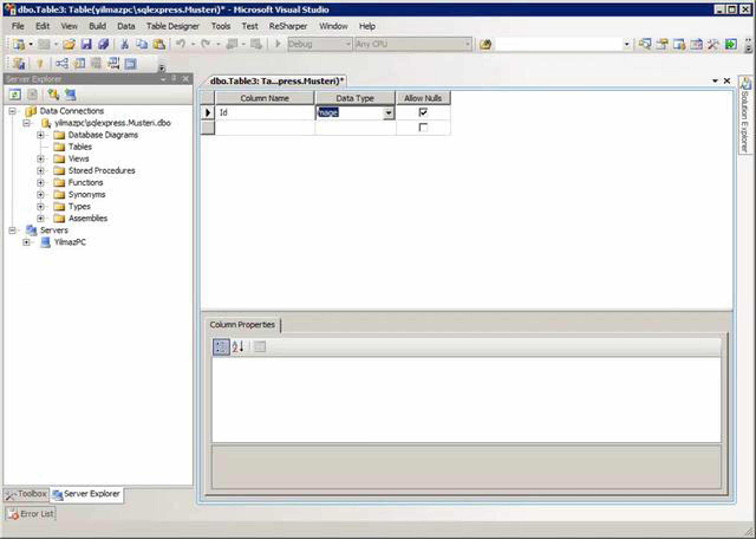Check Allow Nulls in the empty second row
756x539 pixels.
pyautogui.click(x=423, y=127)
